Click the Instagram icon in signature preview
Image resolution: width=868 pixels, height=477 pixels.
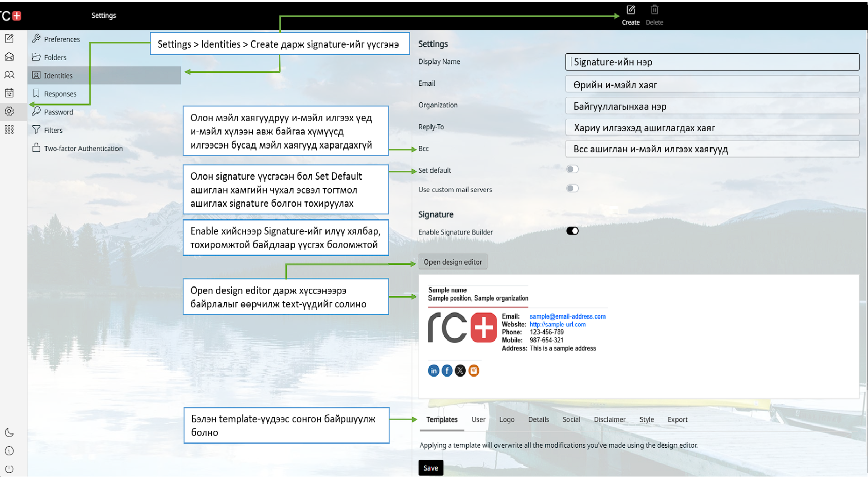[474, 370]
